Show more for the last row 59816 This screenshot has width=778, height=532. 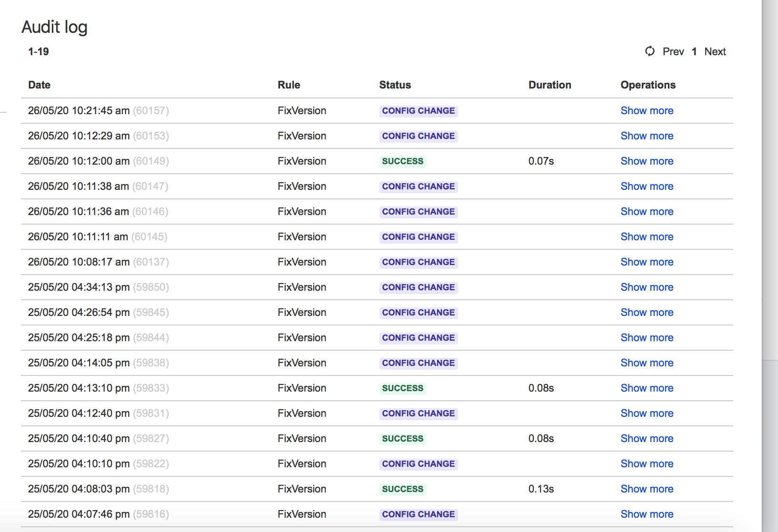pyautogui.click(x=647, y=514)
